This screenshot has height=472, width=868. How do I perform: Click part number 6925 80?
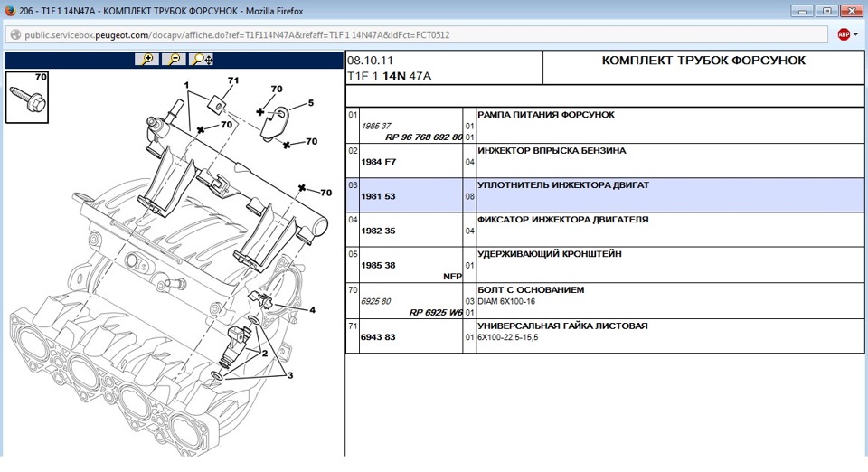(x=376, y=302)
